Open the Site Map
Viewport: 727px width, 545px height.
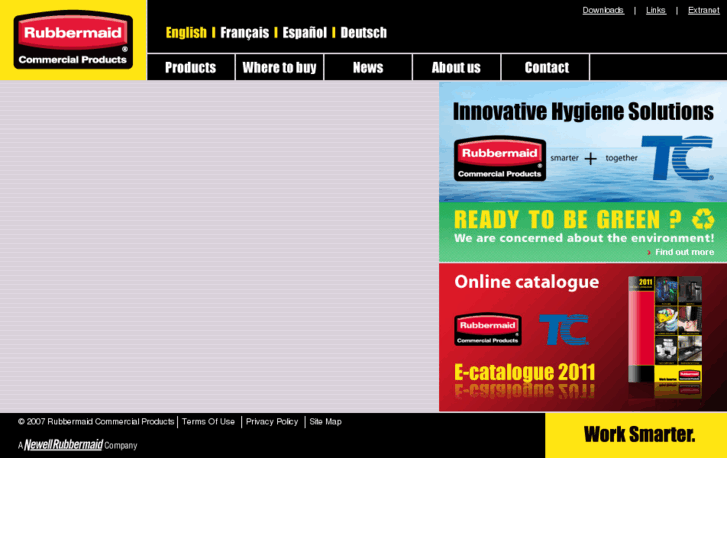[325, 422]
